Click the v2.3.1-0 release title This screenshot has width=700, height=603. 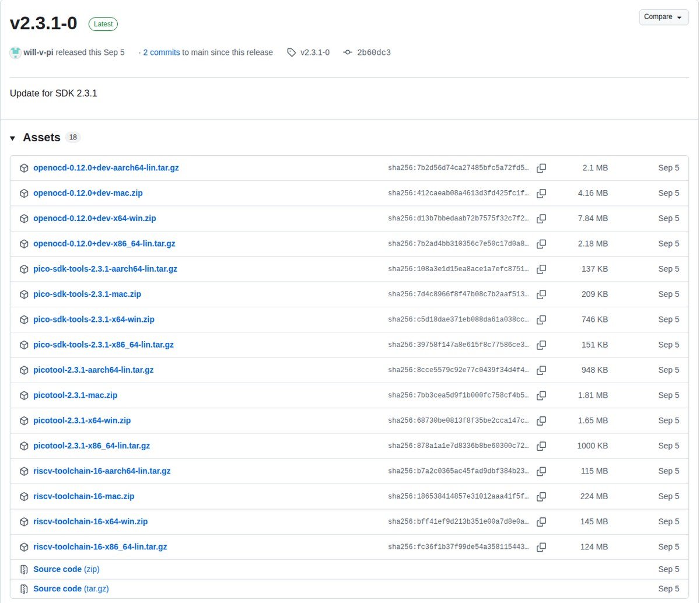[44, 24]
